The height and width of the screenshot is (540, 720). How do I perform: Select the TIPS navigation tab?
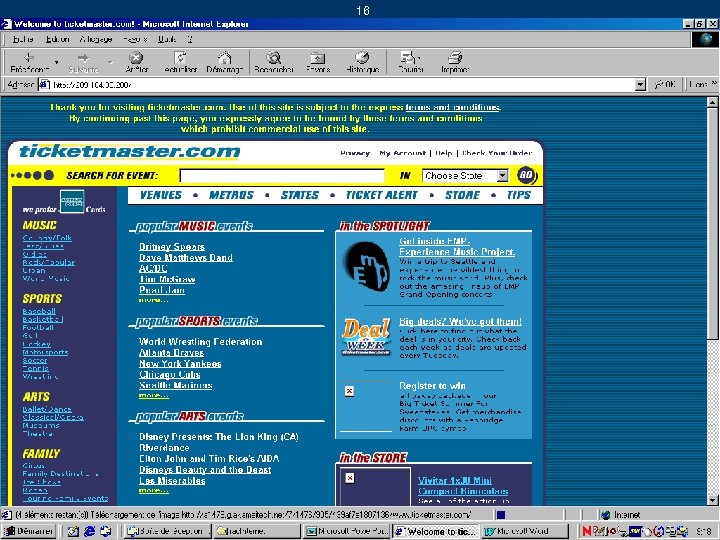(519, 195)
